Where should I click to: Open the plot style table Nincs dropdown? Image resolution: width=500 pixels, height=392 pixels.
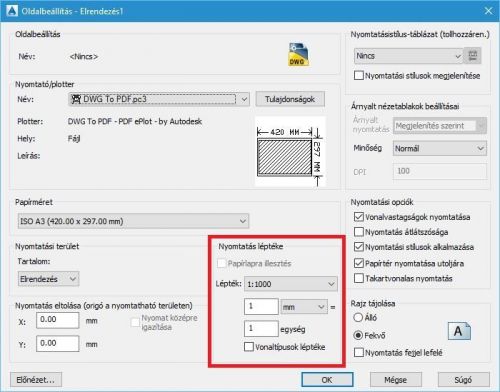click(408, 56)
